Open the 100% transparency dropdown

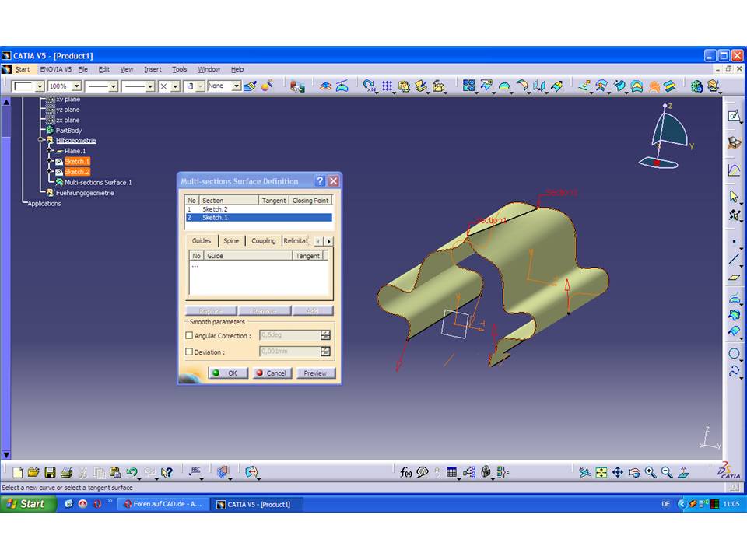click(x=76, y=86)
